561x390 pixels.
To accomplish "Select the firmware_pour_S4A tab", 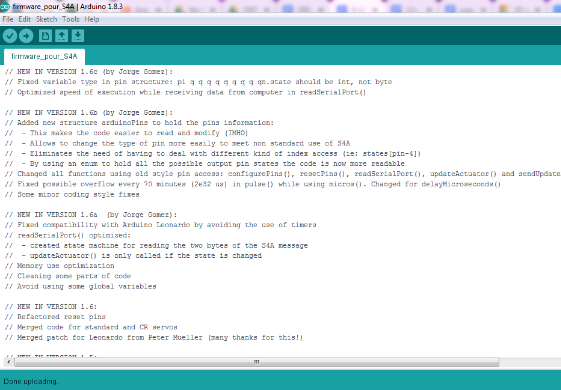I will pos(44,57).
